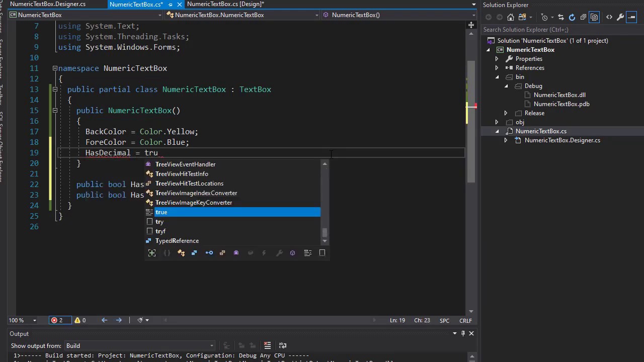This screenshot has width=644, height=362.
Task: Open Output window position dropdown arrow
Action: 455,333
